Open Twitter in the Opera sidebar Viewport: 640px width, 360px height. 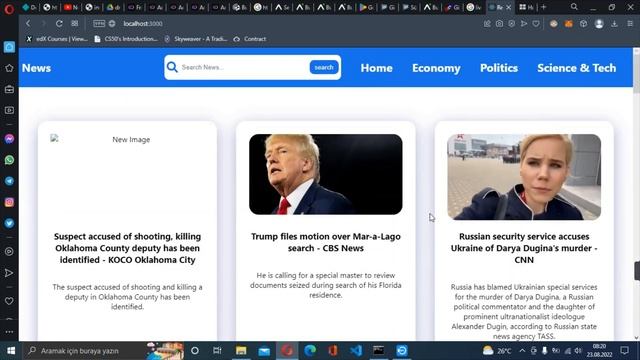coord(9,223)
